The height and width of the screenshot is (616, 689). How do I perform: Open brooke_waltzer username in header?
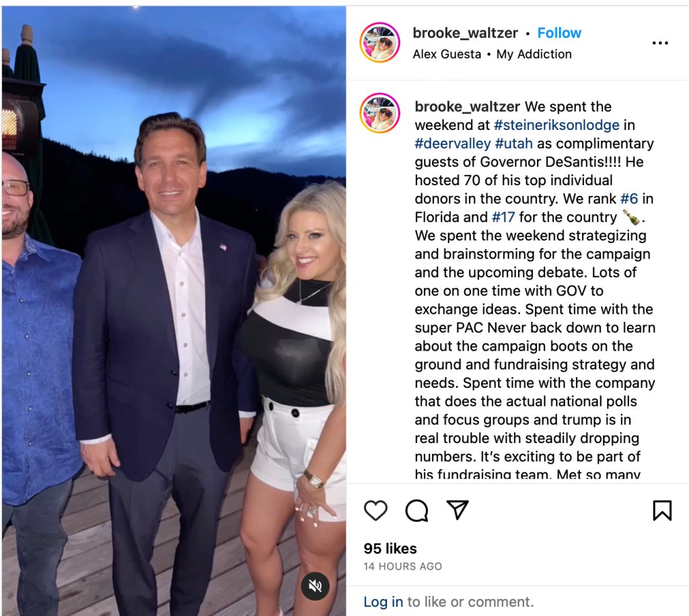pos(466,33)
